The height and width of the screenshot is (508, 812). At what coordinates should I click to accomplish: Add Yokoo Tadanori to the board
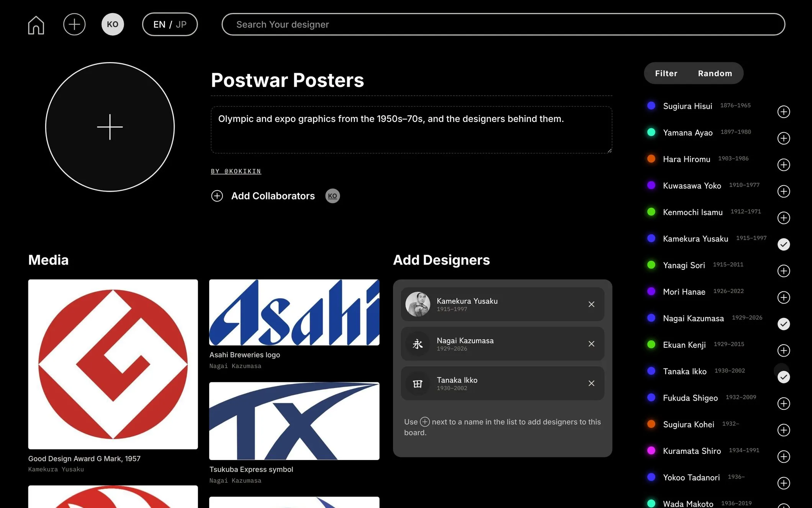click(784, 483)
